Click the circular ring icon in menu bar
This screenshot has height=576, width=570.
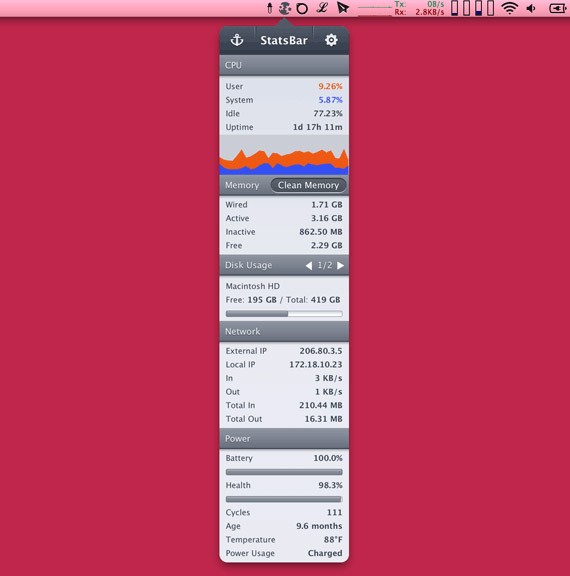302,8
